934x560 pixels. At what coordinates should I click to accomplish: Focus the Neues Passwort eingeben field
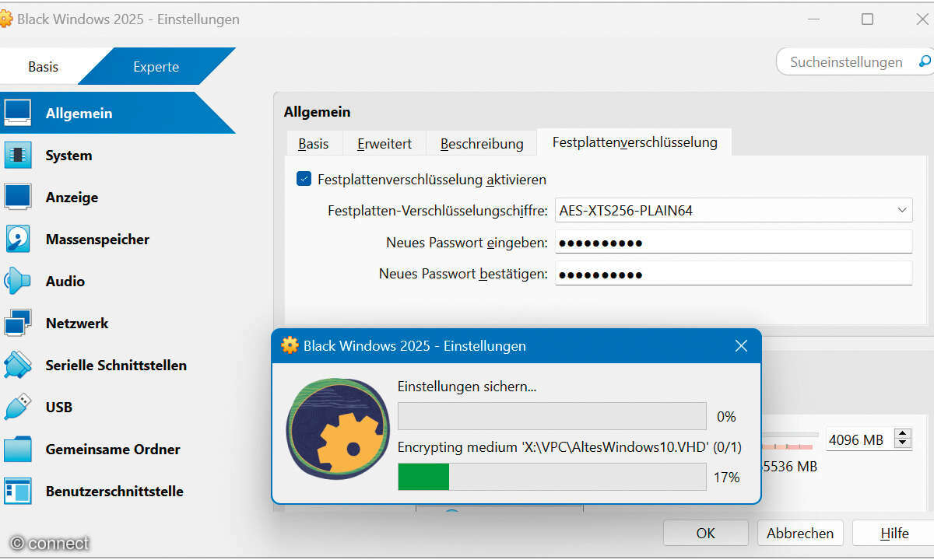(x=733, y=242)
